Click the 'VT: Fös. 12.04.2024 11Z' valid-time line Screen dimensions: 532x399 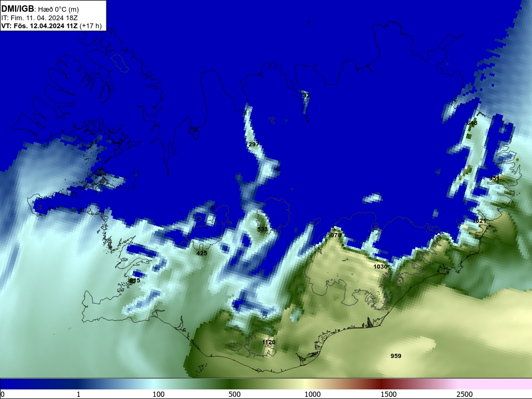[51, 26]
